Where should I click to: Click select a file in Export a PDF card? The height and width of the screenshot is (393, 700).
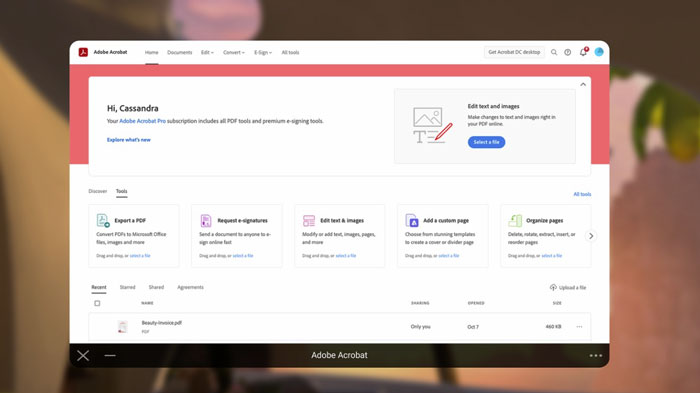click(x=140, y=256)
